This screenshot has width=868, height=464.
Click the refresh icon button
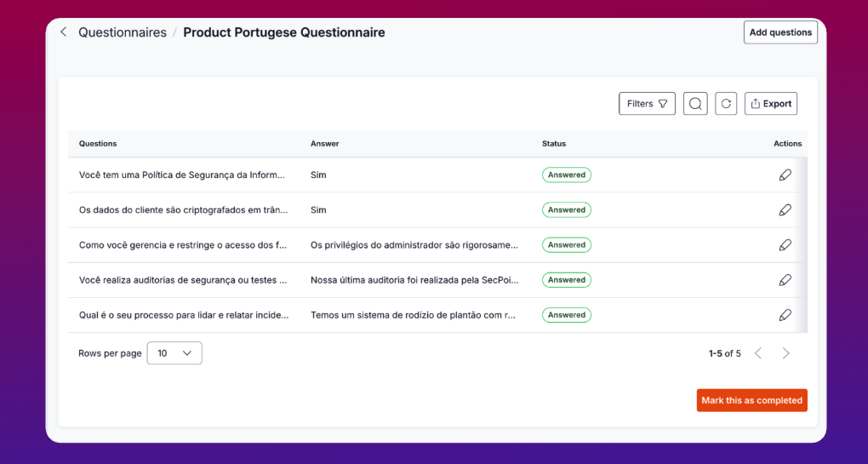726,104
